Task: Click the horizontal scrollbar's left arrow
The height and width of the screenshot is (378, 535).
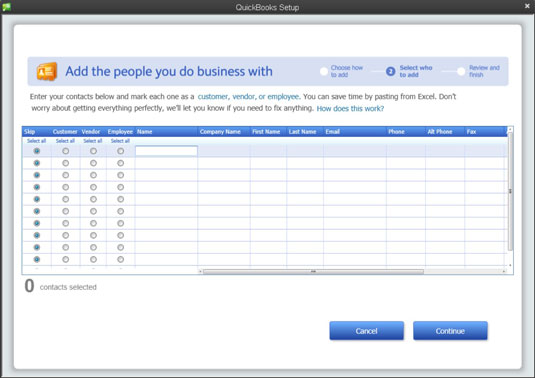Action: pyautogui.click(x=200, y=272)
